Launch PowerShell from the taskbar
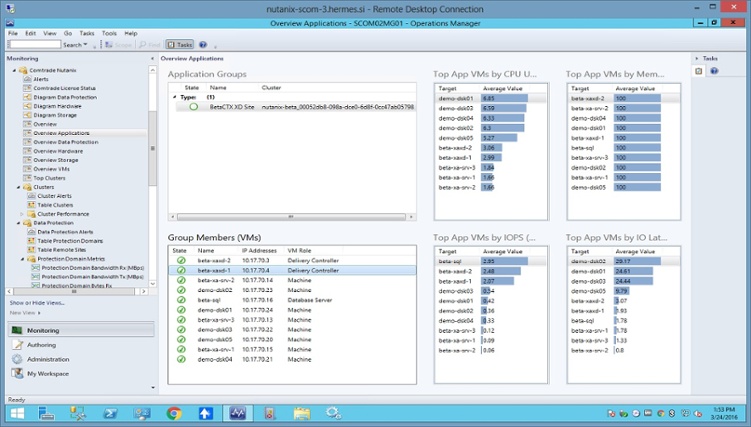This screenshot has width=751, height=427. 111,413
